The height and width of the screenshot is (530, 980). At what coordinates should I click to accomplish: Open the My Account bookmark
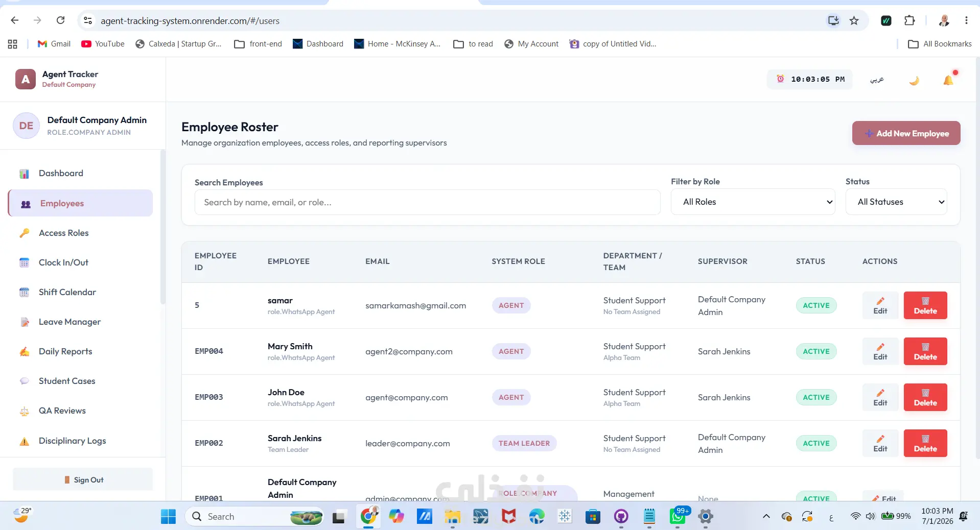pos(531,44)
